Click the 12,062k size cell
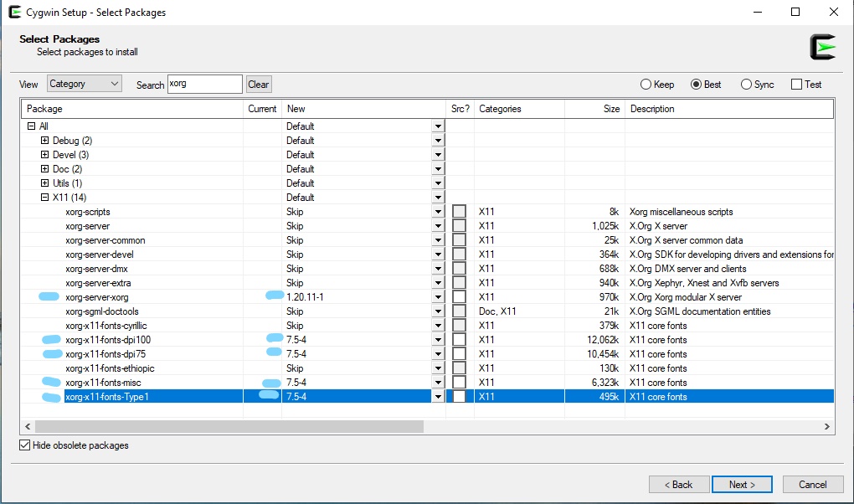This screenshot has width=854, height=504. click(x=602, y=339)
